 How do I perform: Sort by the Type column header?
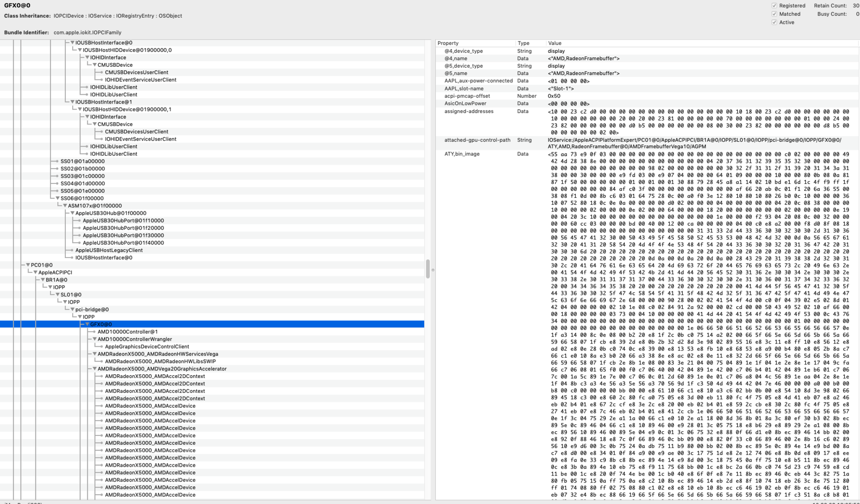pyautogui.click(x=530, y=43)
